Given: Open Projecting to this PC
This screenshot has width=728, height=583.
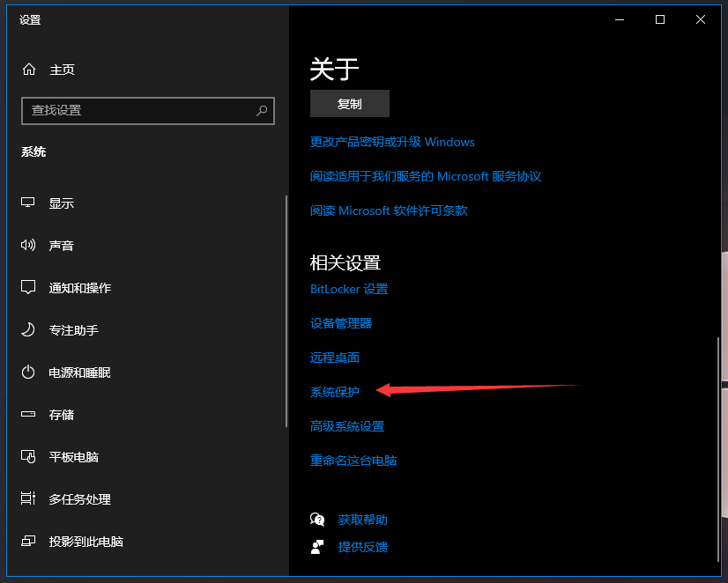Looking at the screenshot, I should coord(85,542).
